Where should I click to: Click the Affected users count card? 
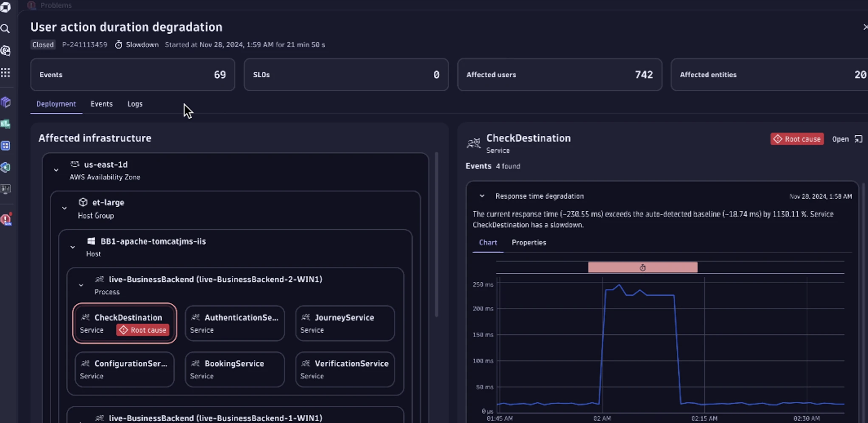click(x=559, y=75)
